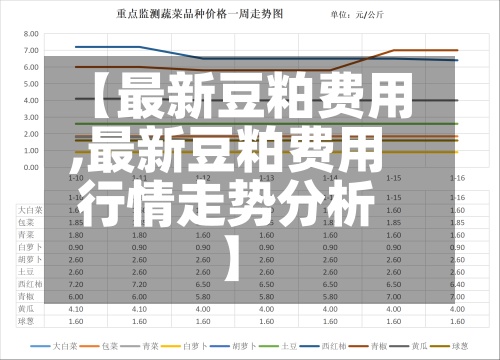Select the 黄瓜 price 4.00 for 1-16
500x360 pixels.
(457, 309)
